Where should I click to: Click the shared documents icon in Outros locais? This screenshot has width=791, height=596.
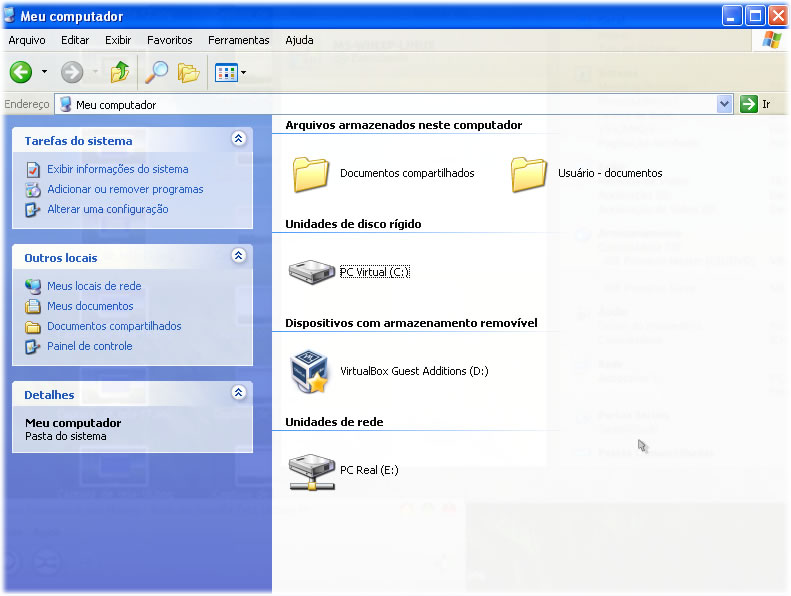coord(33,327)
